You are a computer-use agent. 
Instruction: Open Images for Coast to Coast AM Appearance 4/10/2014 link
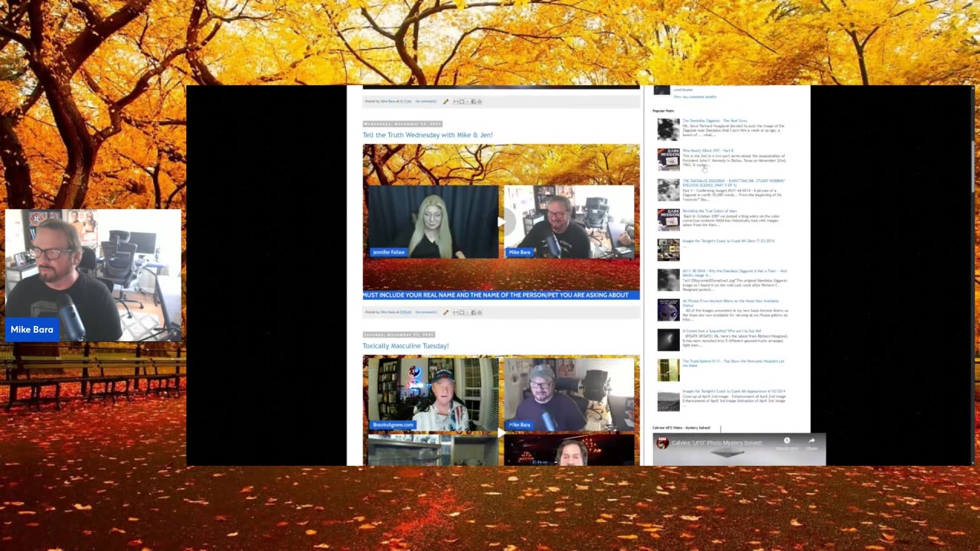733,392
